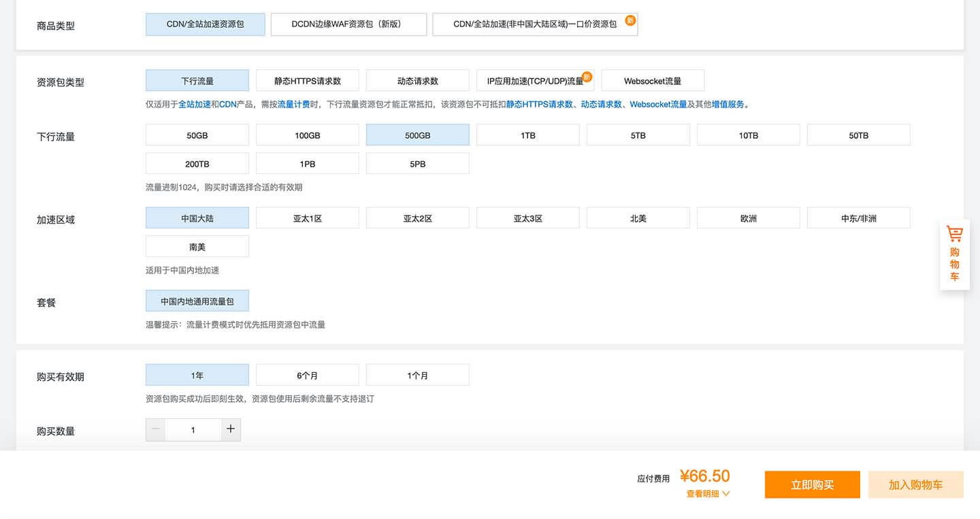Set validity period to 1个月
This screenshot has width=980, height=519.
pyautogui.click(x=418, y=375)
